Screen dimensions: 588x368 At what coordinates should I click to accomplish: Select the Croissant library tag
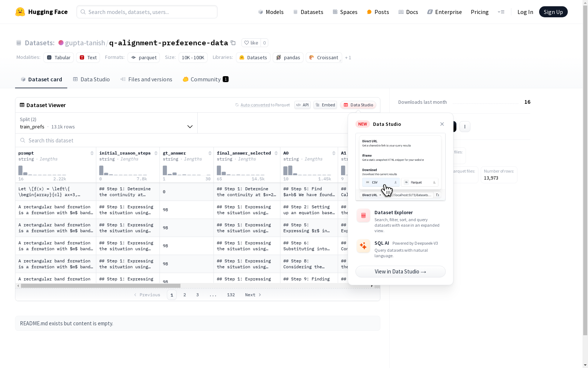pyautogui.click(x=324, y=57)
